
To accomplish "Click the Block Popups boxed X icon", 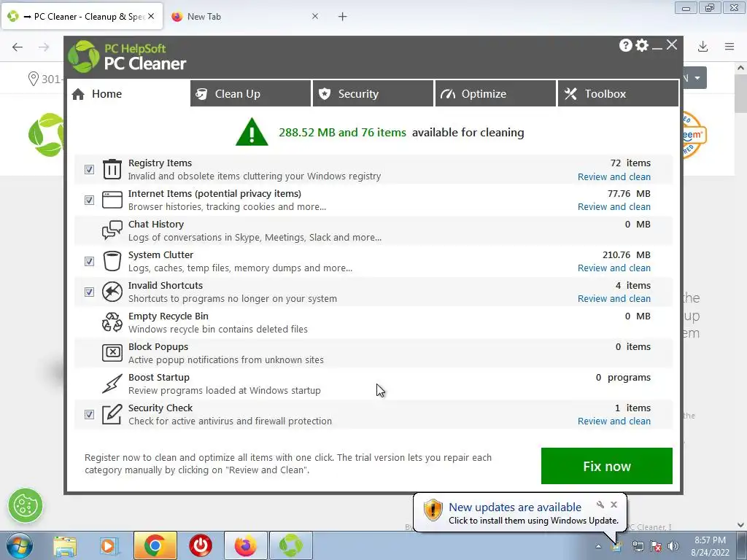I will point(112,352).
